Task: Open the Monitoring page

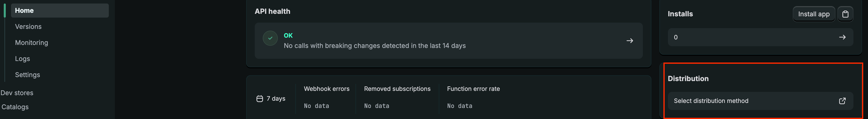Action: (32, 43)
